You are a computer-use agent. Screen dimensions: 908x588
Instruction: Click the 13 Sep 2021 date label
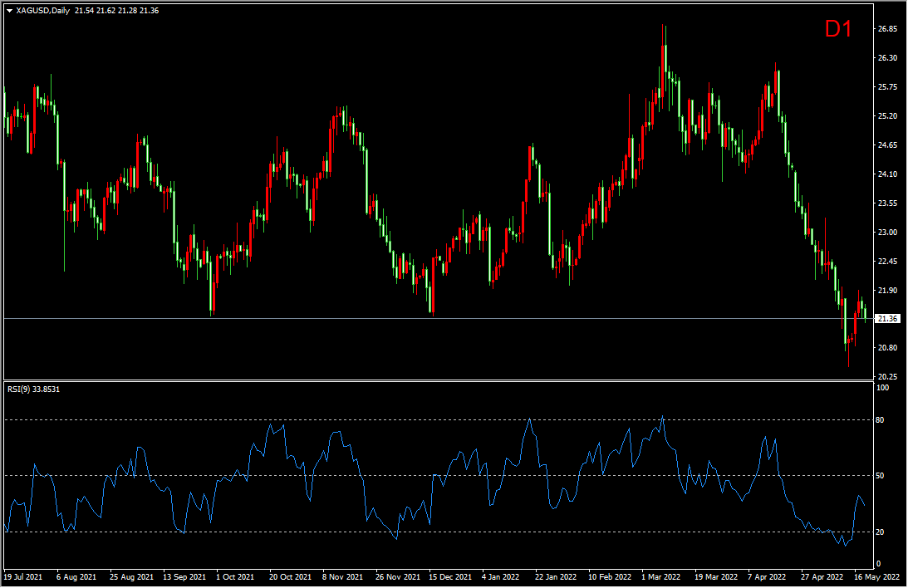tap(184, 577)
